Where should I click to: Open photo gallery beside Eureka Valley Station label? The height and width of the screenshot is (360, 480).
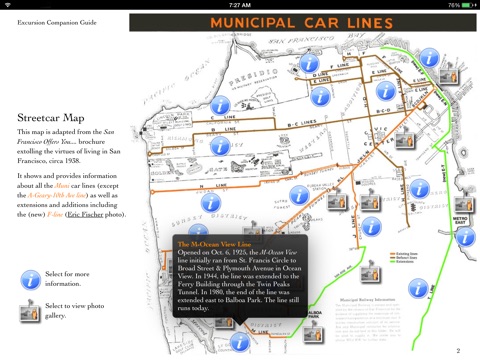[x=337, y=200]
